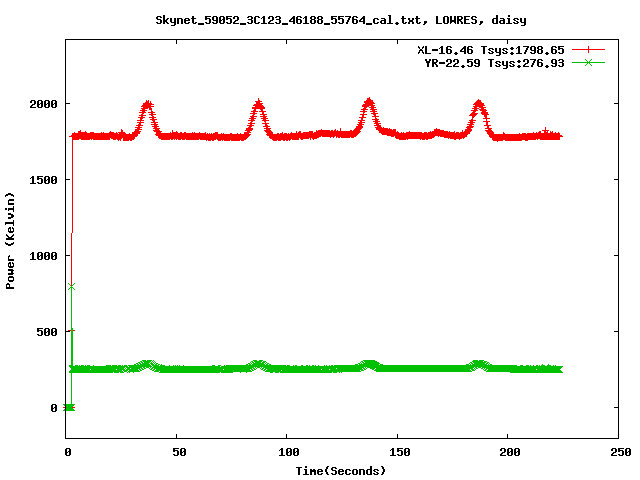This screenshot has height=480, width=640.
Task: Click x-axis tick label 200
Action: 510,452
